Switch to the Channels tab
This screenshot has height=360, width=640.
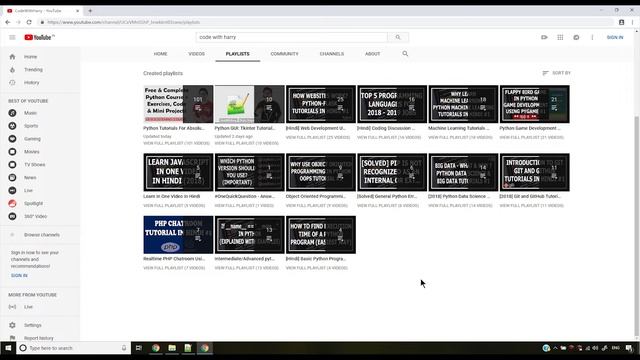click(332, 54)
